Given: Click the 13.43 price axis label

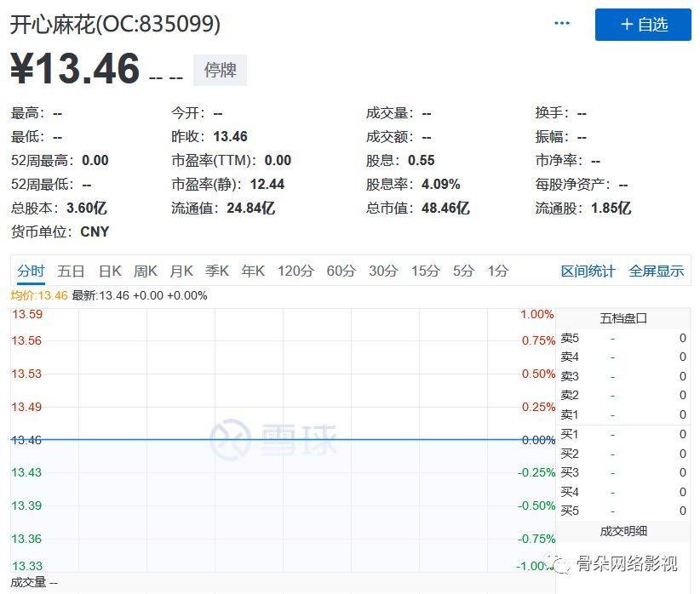Looking at the screenshot, I should (x=26, y=472).
